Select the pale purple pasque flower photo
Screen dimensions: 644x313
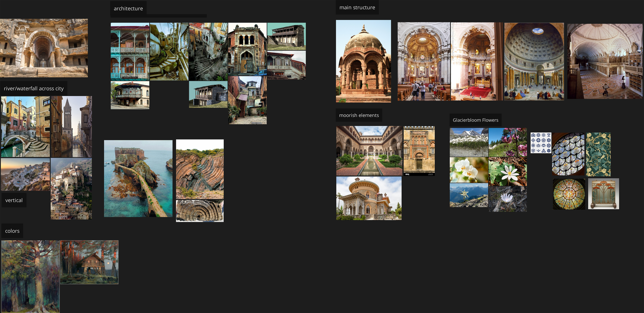coord(507,199)
